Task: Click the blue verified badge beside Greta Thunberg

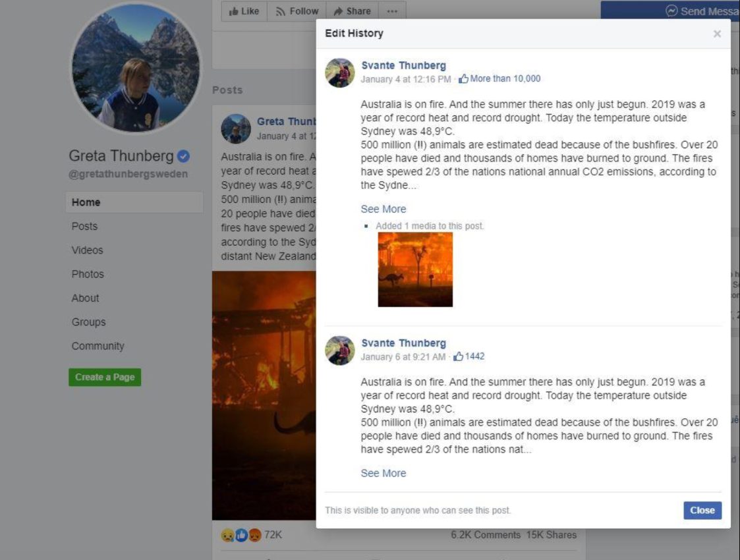Action: point(184,155)
